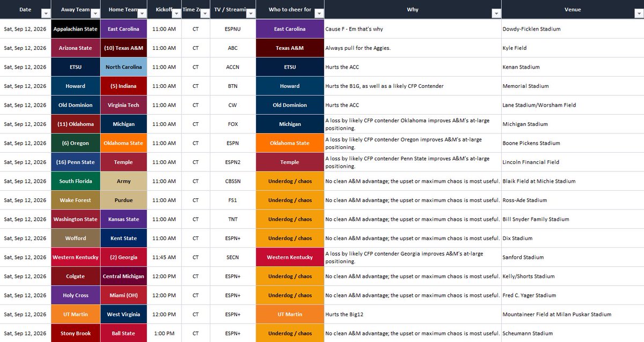Click the TNT TV cell
The height and width of the screenshot is (342, 644).
coord(232,219)
